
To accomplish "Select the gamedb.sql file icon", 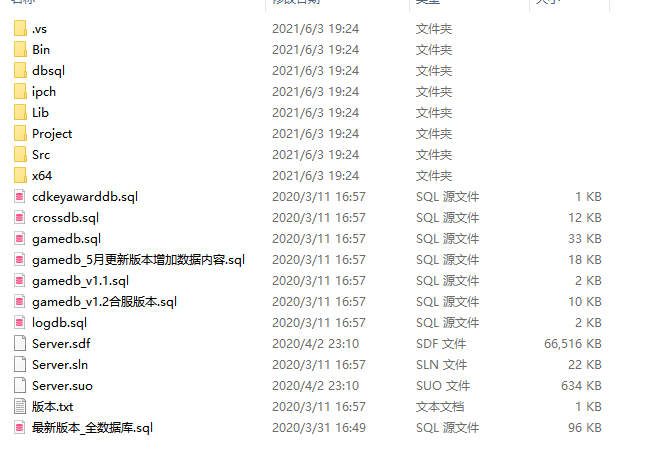I will pyautogui.click(x=20, y=238).
